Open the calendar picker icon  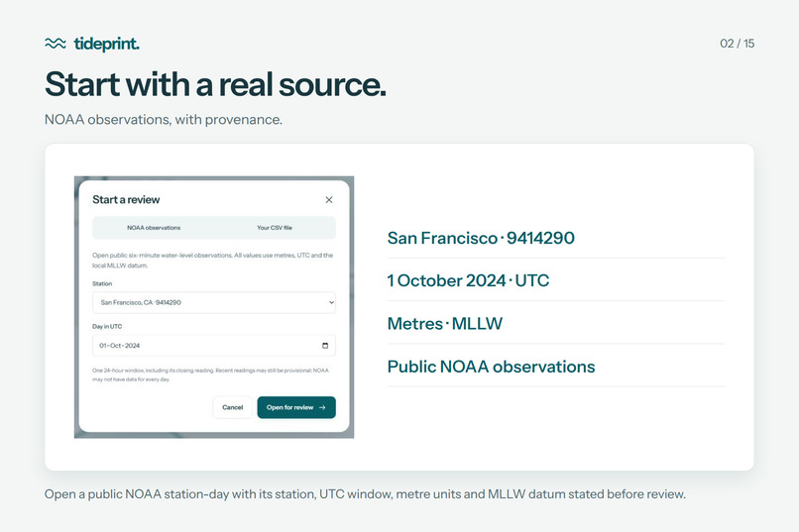point(325,345)
